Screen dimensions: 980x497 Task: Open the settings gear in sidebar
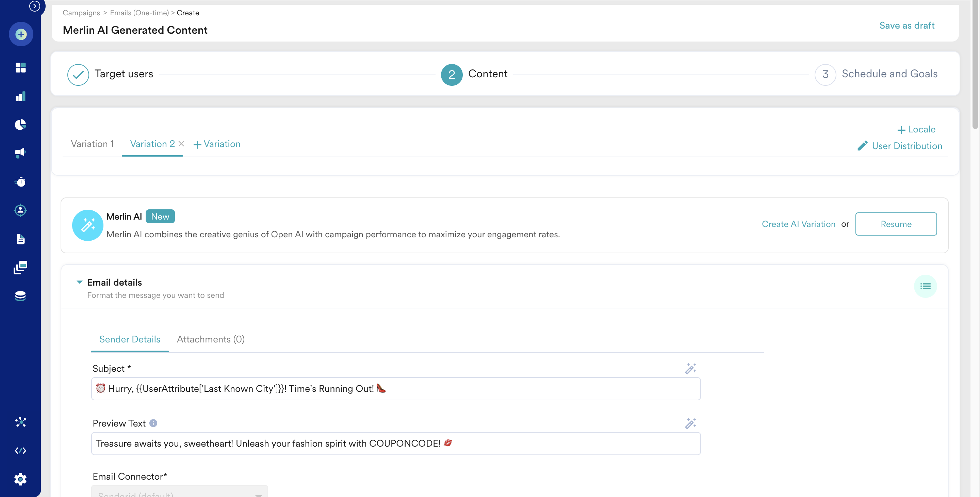20,479
